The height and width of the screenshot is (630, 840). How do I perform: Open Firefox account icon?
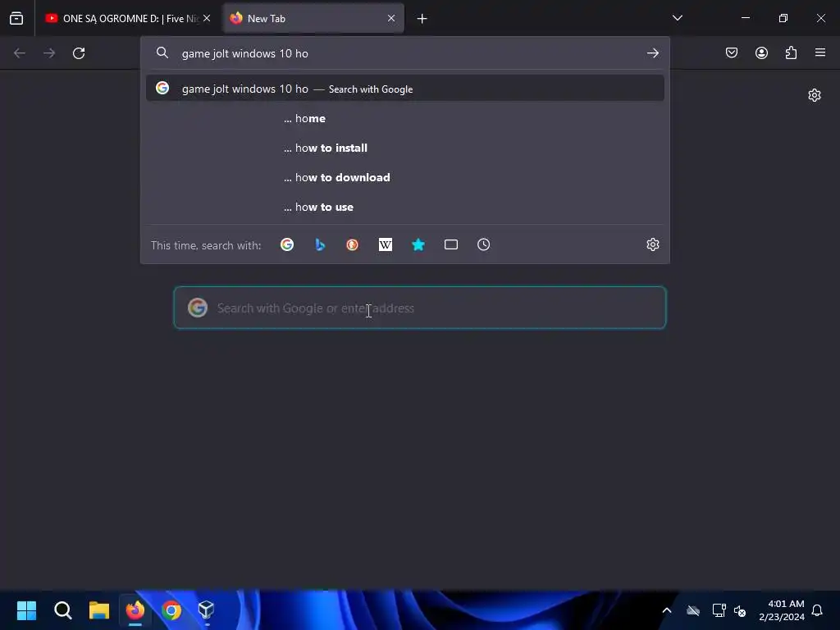click(x=761, y=52)
